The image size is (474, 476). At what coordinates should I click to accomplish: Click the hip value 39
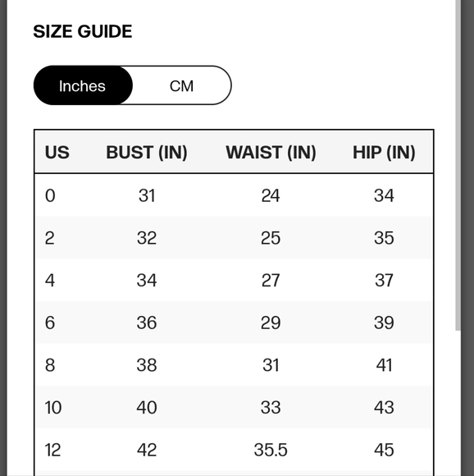(384, 323)
